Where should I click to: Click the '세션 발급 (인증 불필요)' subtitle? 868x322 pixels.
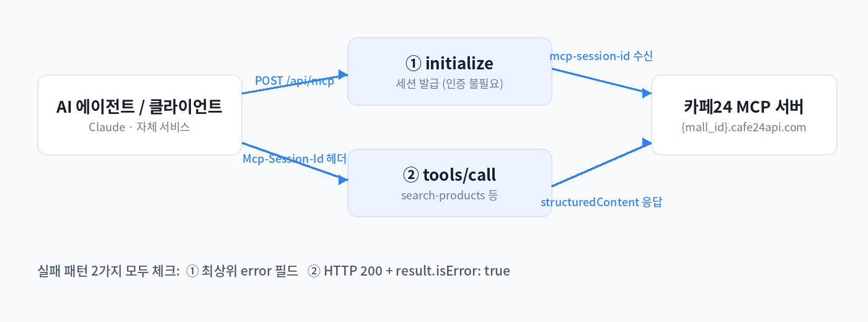449,84
